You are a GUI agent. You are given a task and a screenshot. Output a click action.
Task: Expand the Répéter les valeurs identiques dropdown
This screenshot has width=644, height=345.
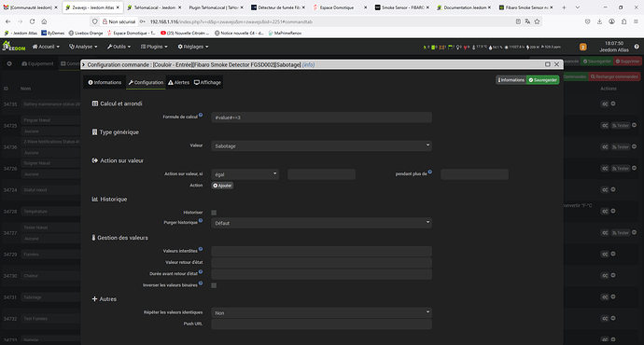[321, 312]
